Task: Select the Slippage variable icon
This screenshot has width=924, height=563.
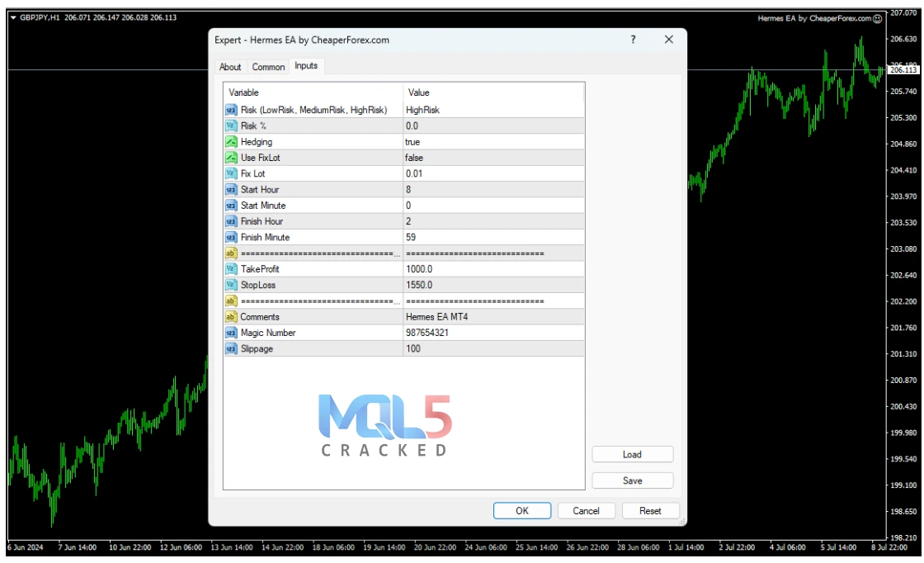Action: pos(231,349)
